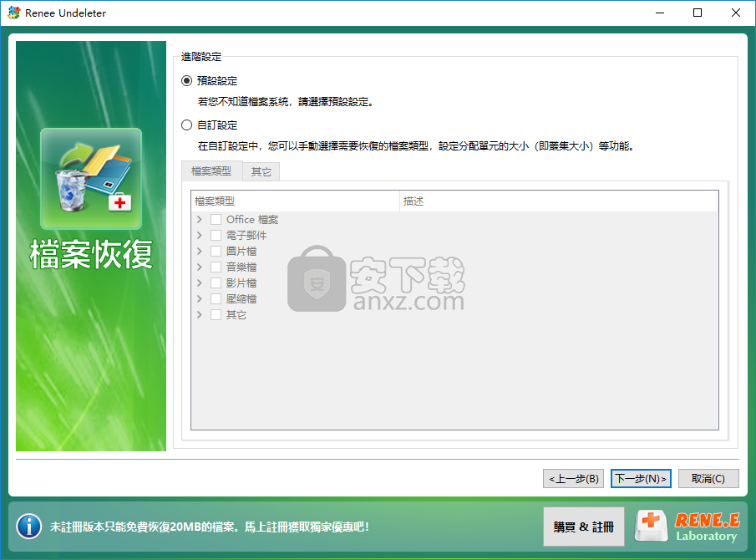Check the 圖片檔 checkbox
This screenshot has width=756, height=560.
[216, 252]
